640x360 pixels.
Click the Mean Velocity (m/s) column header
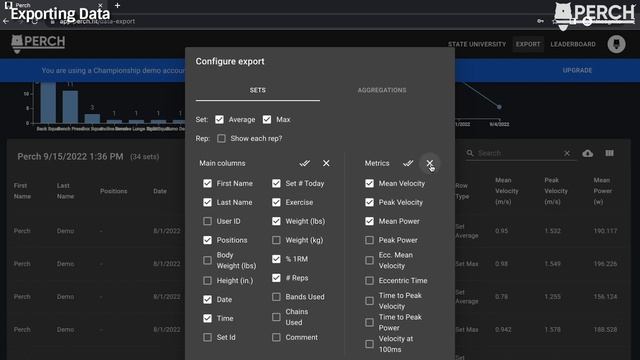[507, 191]
